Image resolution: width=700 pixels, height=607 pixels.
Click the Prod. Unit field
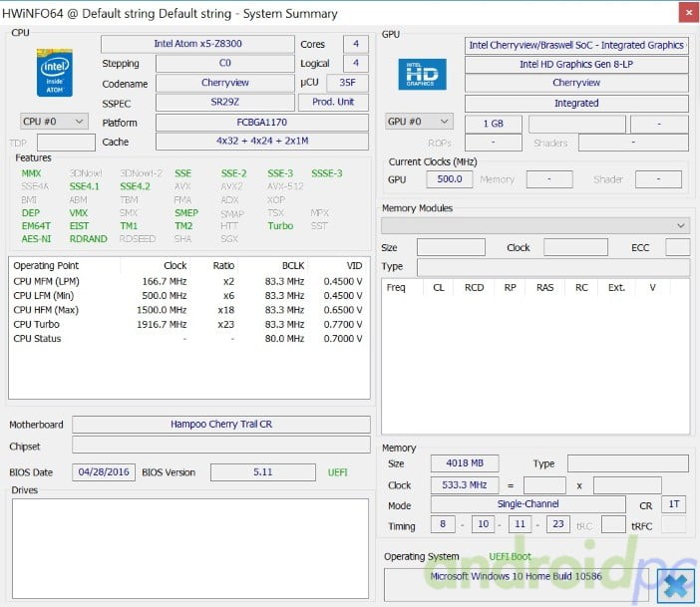[x=333, y=103]
